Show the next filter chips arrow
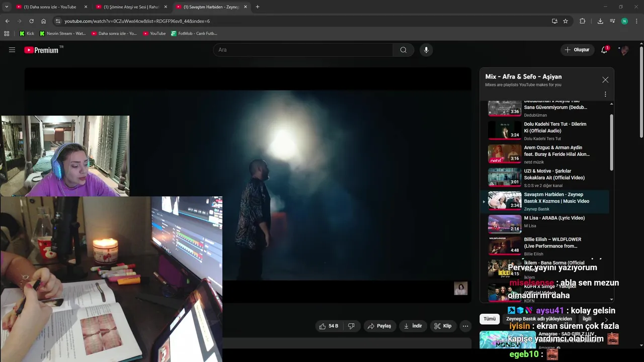Screen dimensions: 644x362 [x=606, y=319]
